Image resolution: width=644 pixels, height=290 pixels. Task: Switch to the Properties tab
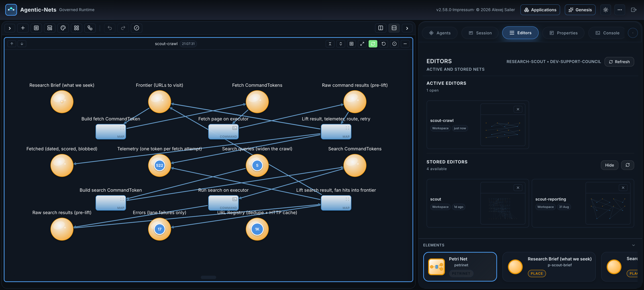(563, 33)
